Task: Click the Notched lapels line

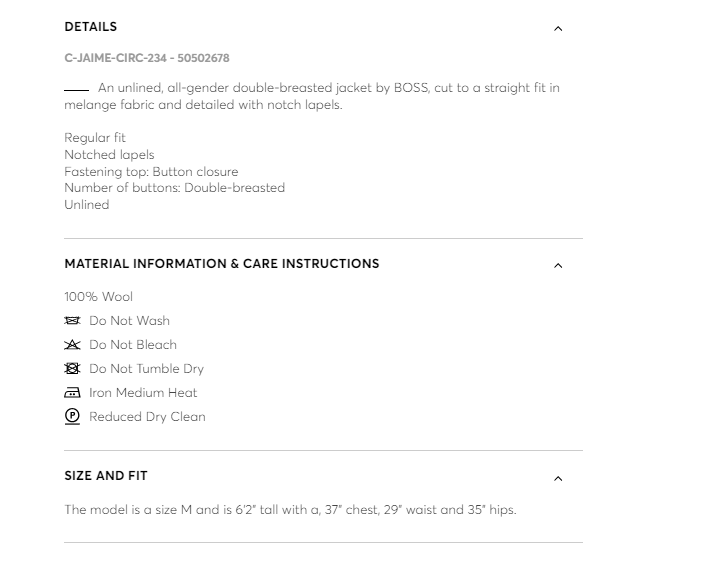Action: pos(109,155)
